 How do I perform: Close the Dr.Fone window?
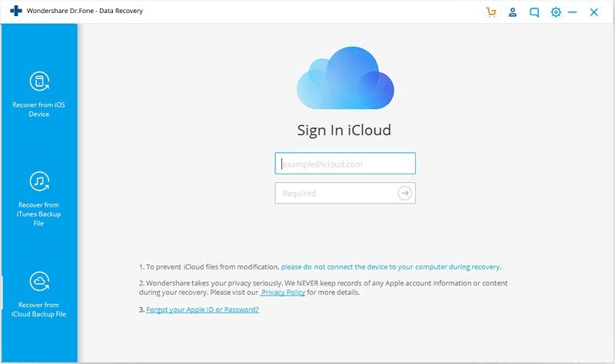tap(593, 12)
